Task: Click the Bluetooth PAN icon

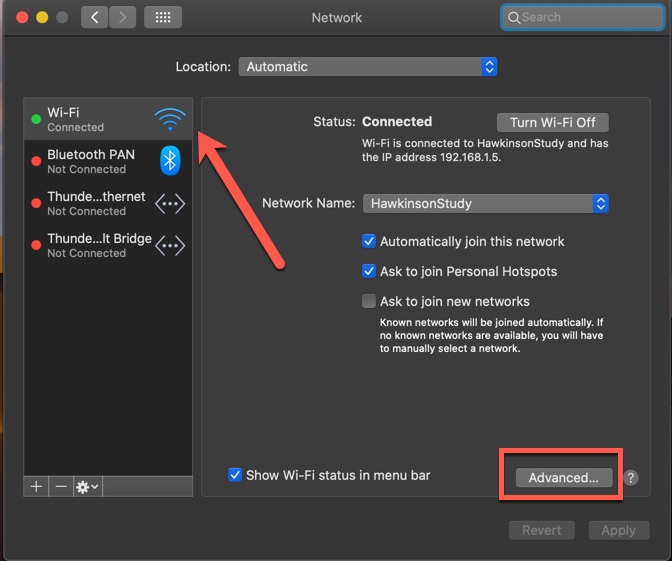Action: (x=170, y=161)
